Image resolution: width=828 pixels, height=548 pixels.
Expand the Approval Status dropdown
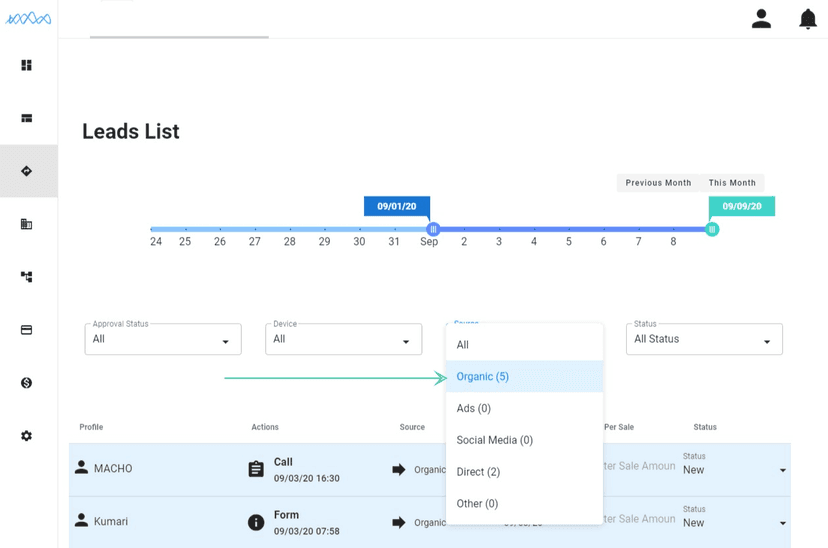tap(163, 340)
